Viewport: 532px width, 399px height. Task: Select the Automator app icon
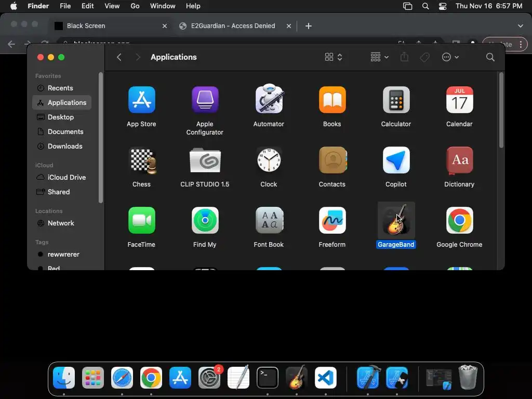269,99
